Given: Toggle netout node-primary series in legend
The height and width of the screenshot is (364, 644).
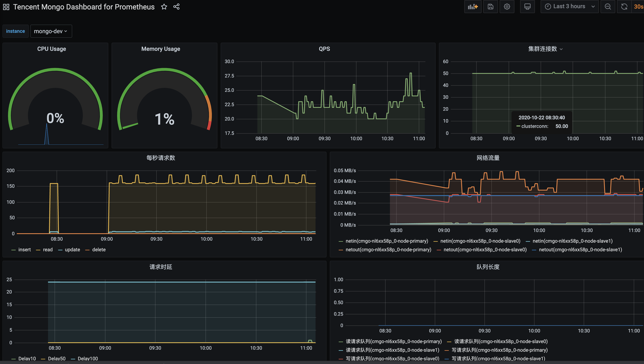Looking at the screenshot, I should [x=388, y=249].
